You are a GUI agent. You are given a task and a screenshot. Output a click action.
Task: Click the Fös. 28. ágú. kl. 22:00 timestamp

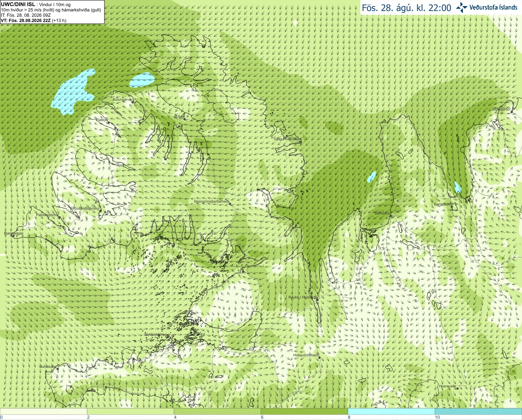click(407, 8)
